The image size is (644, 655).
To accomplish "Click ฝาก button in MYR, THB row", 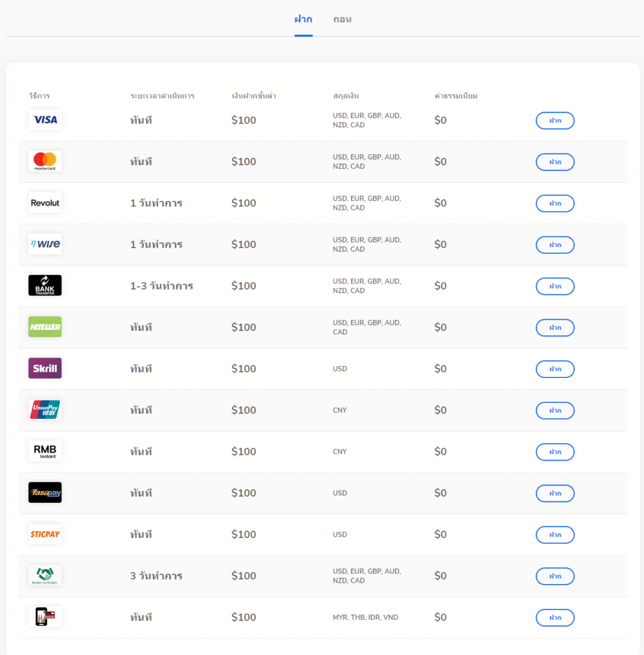I will (554, 618).
